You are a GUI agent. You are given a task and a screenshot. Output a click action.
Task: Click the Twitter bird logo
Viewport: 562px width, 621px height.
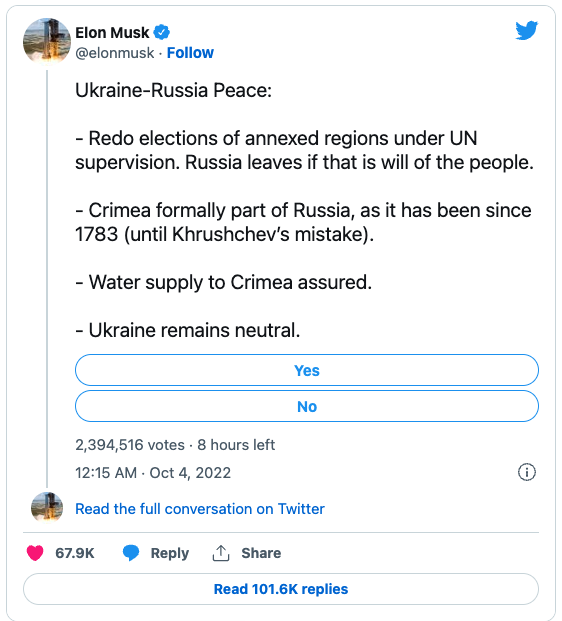pos(526,30)
